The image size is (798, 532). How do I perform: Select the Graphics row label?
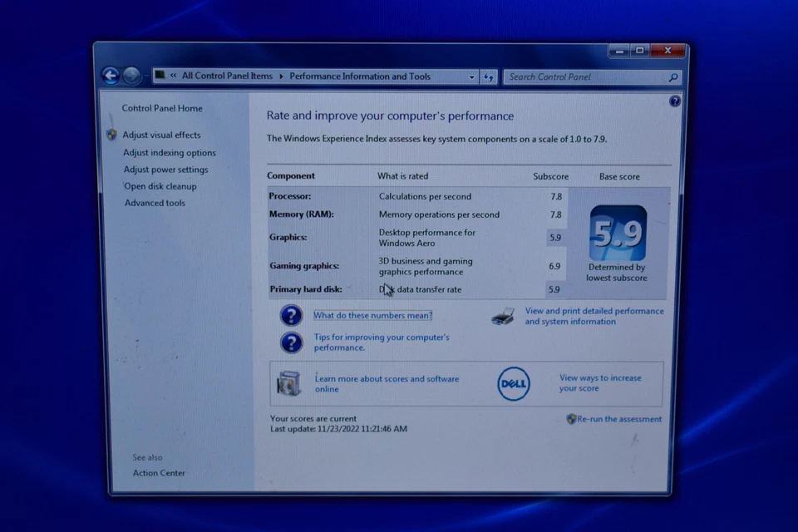288,237
